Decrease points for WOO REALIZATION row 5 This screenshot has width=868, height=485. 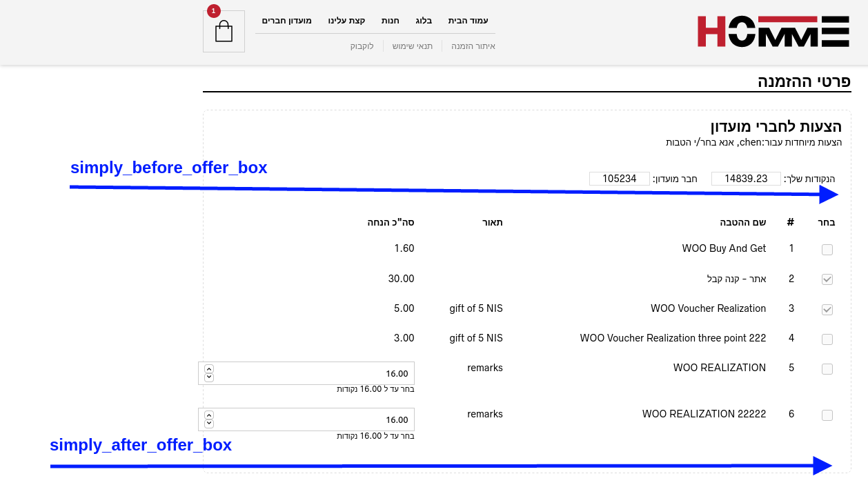(209, 377)
